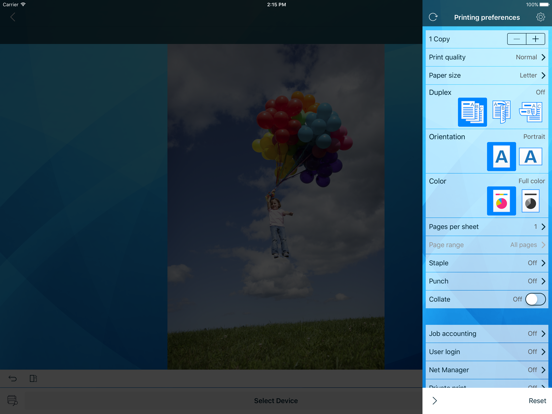Tap the balloon photo print preview
Screen dimensions: 552x414
276,206
